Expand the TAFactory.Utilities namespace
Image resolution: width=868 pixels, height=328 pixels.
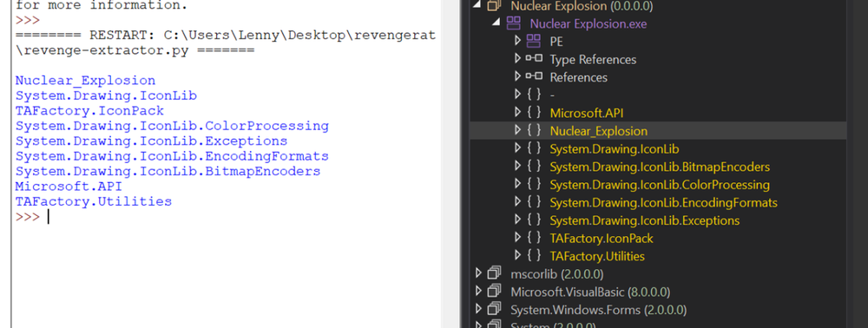pos(517,255)
